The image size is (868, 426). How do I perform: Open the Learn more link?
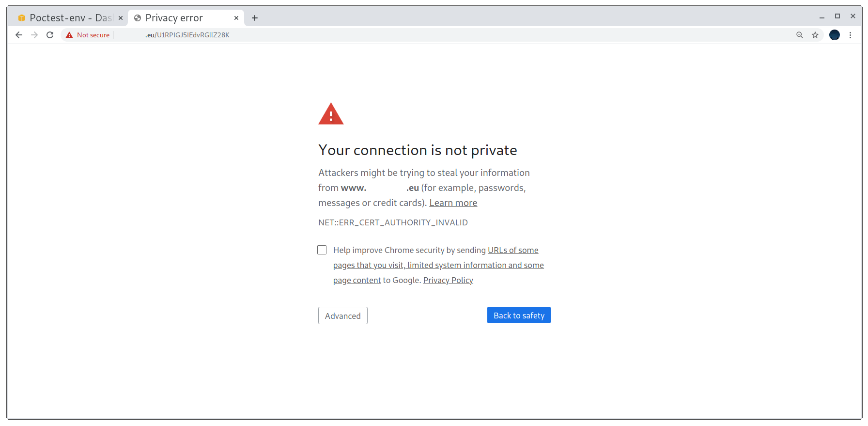click(x=453, y=203)
